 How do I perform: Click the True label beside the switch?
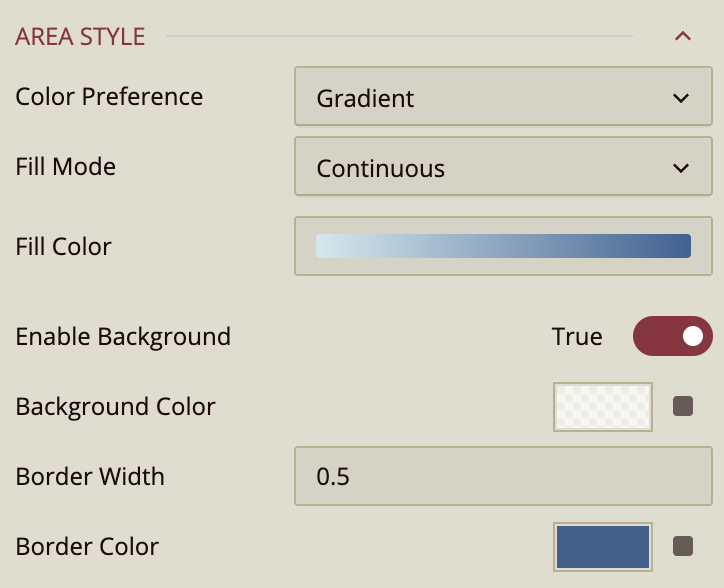(577, 337)
